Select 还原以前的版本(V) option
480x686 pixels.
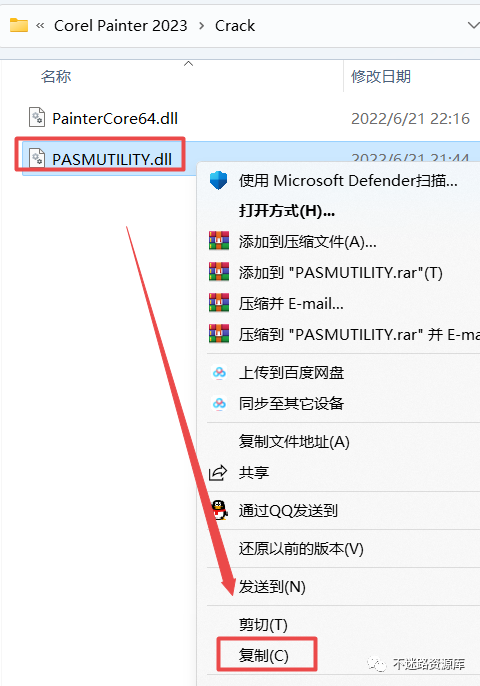tap(301, 549)
